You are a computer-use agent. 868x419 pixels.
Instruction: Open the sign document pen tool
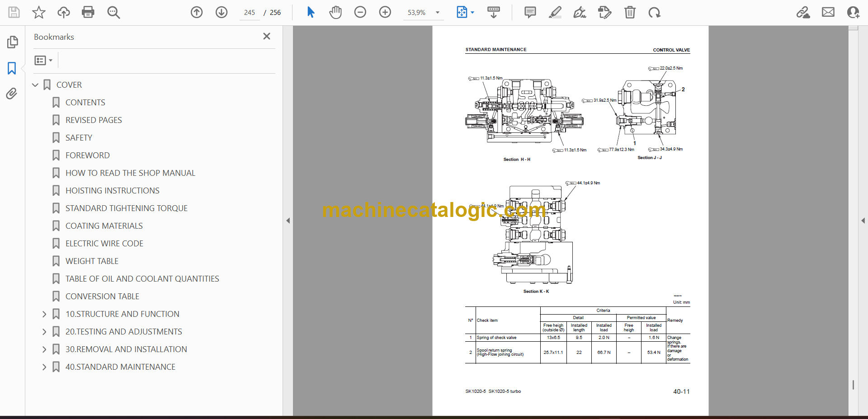580,12
